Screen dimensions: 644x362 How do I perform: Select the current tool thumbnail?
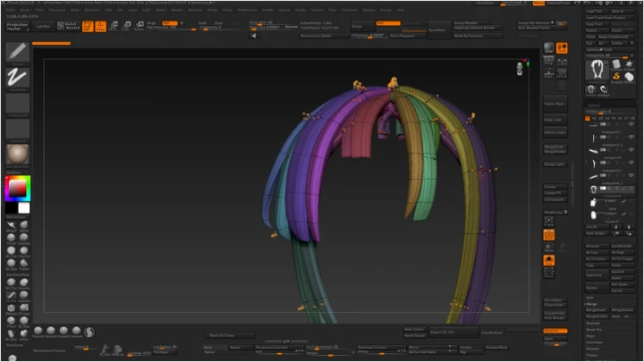coord(597,68)
